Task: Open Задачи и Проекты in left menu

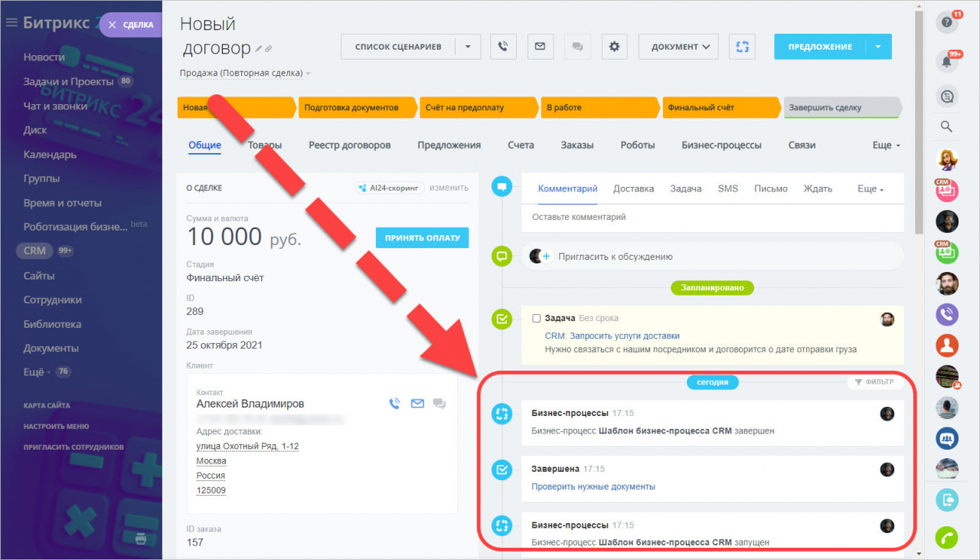Action: click(69, 81)
